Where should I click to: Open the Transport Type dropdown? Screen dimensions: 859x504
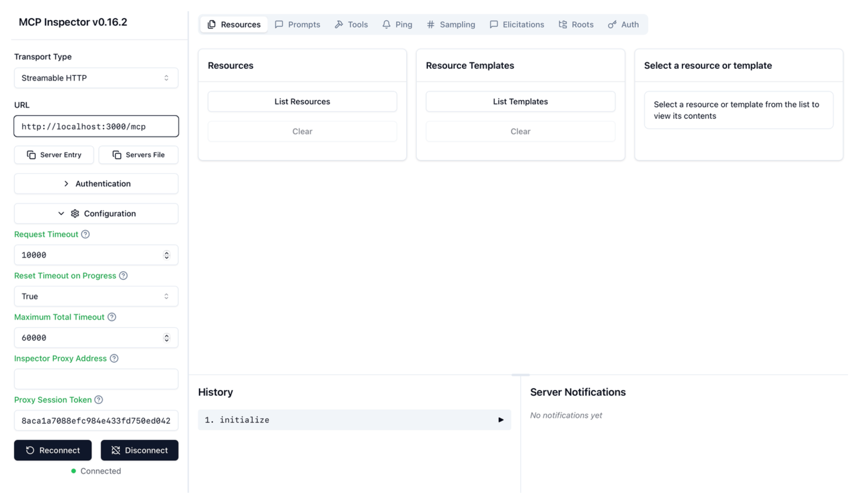96,78
